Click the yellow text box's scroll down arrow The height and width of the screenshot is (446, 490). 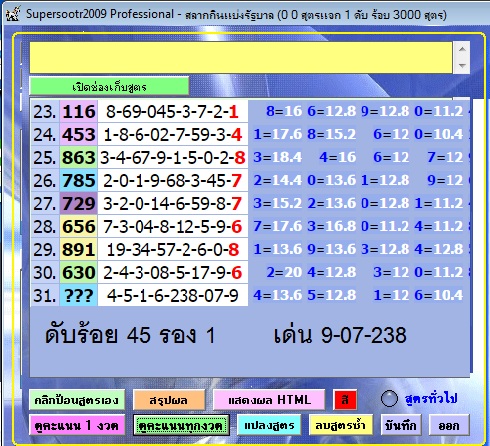click(x=462, y=65)
